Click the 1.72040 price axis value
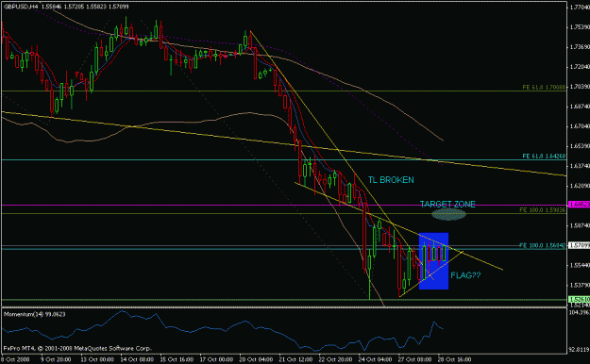Viewport: 590px width, 364px height. point(580,67)
